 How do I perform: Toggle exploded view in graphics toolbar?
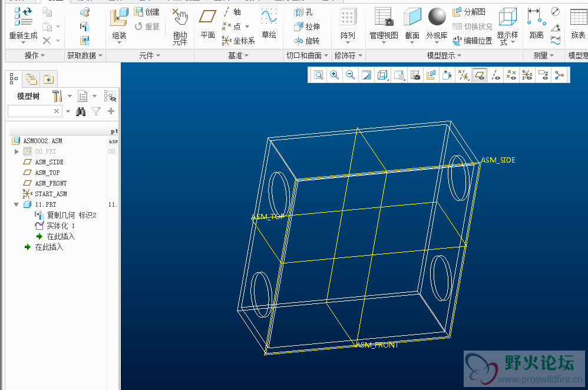point(431,75)
